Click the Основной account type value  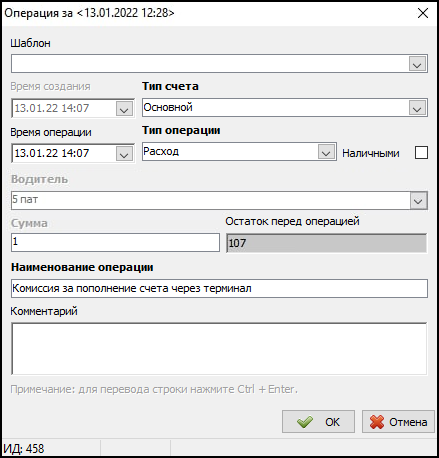[x=168, y=107]
